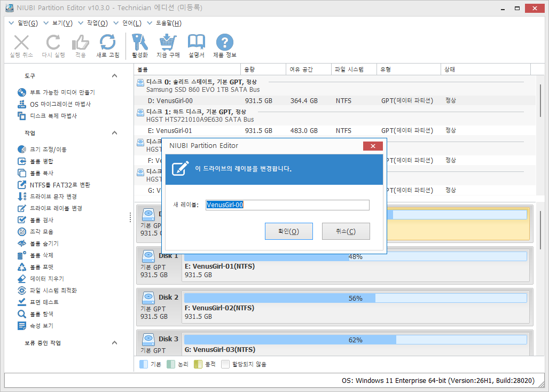Confirm with the 확인(O) button

point(288,231)
